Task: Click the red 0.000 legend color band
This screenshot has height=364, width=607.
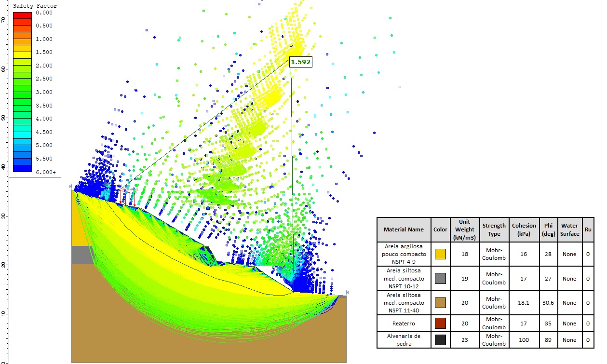Action: [22, 15]
